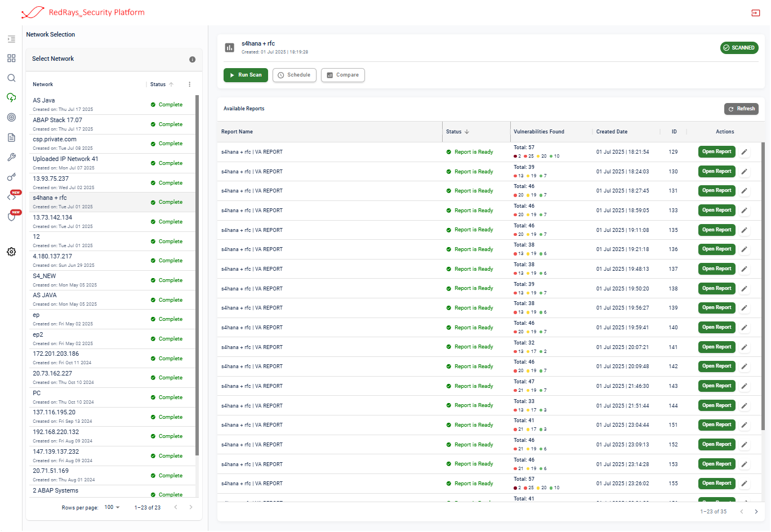Go to previous page of networks
The image size is (771, 532).
tap(176, 507)
